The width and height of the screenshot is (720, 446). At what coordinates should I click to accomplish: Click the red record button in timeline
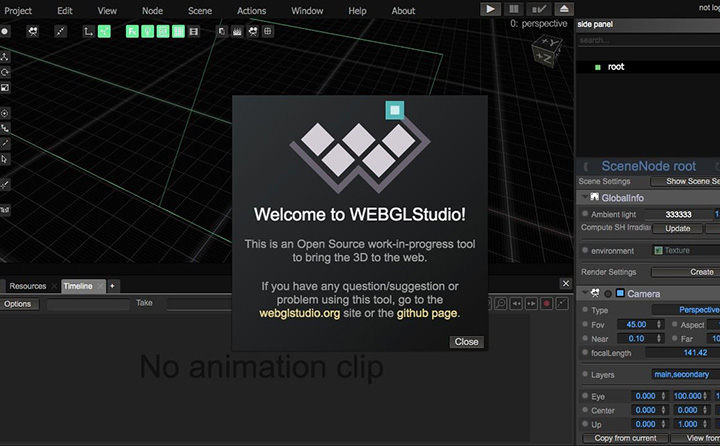tap(546, 304)
